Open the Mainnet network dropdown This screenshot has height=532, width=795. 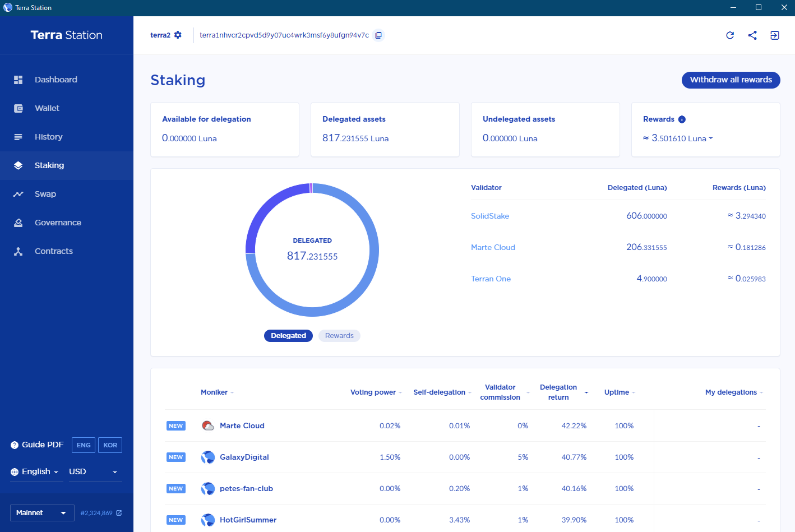42,513
